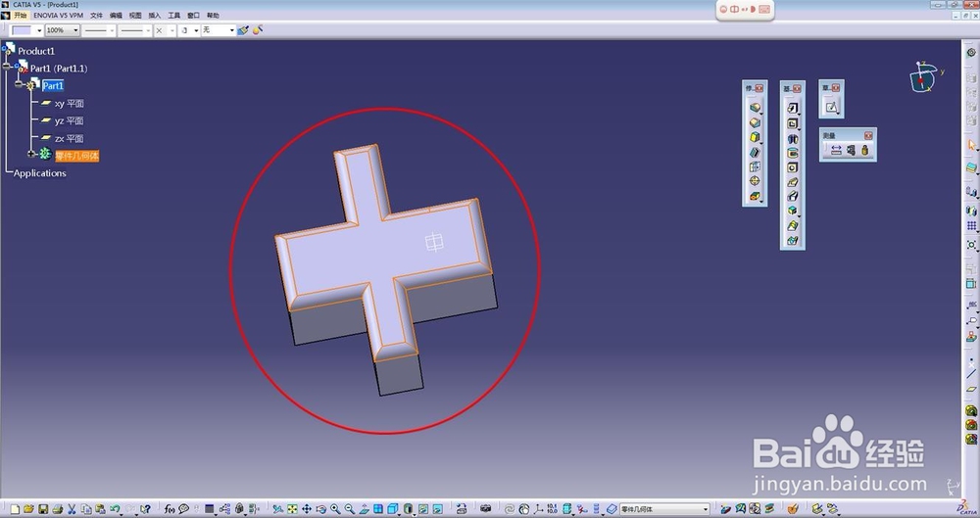
Task: Click the Axis System icon
Action: click(538, 508)
